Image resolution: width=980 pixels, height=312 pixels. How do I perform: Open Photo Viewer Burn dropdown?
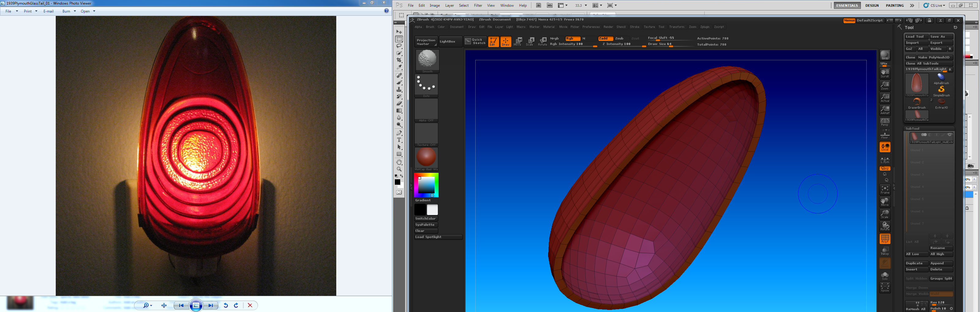pyautogui.click(x=69, y=11)
